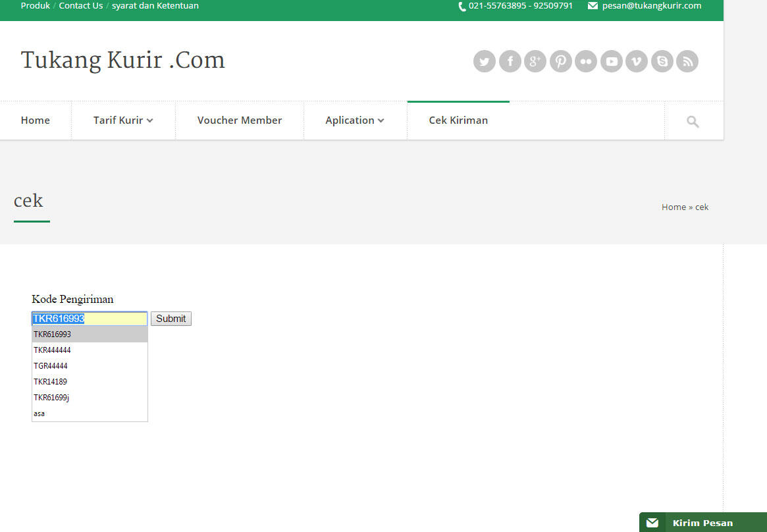Focus the Kode Pengiriman input field
The height and width of the screenshot is (532, 767).
[90, 319]
